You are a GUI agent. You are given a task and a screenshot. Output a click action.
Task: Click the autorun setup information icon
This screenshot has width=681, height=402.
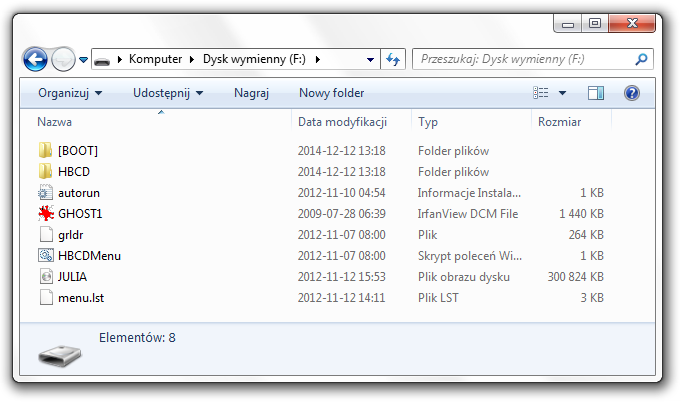(45, 192)
